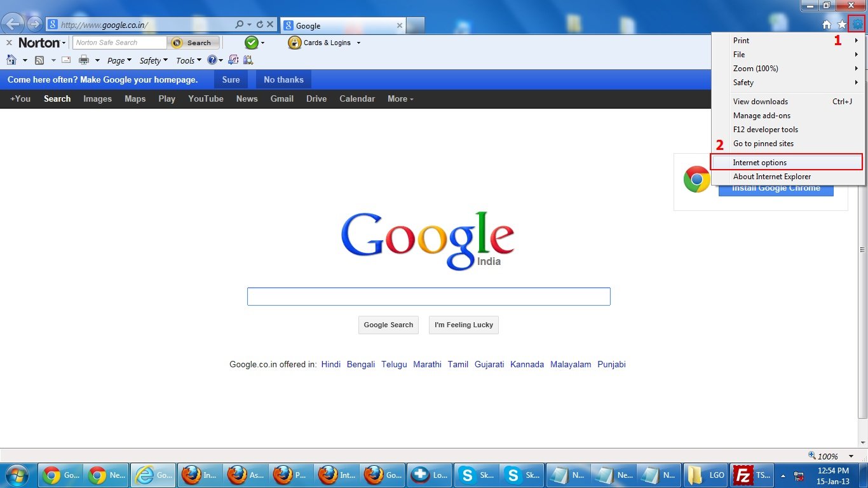Select View downloads menu entry
Image resolution: width=868 pixels, height=488 pixels.
click(788, 102)
